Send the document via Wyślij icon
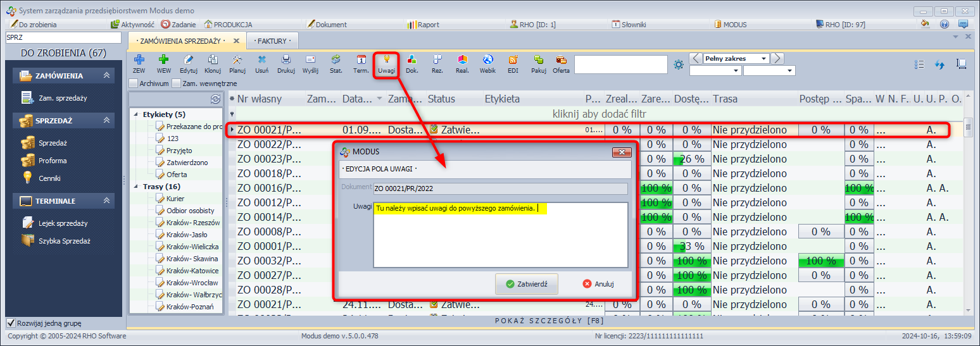This screenshot has height=346, width=980. coord(310,63)
